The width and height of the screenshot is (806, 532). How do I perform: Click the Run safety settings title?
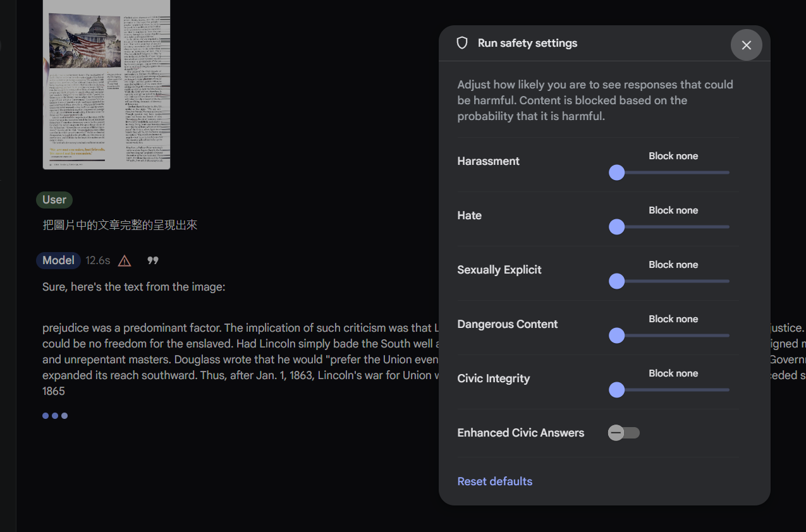(528, 43)
